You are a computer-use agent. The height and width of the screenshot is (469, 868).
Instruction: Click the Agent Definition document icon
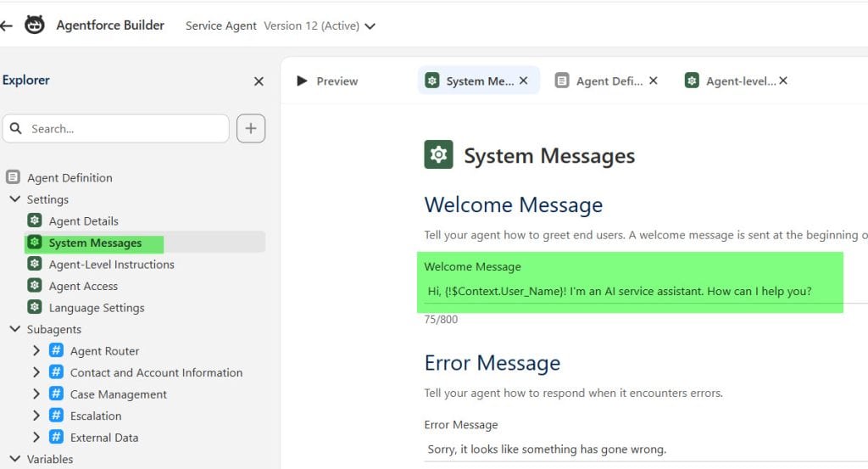pos(13,177)
